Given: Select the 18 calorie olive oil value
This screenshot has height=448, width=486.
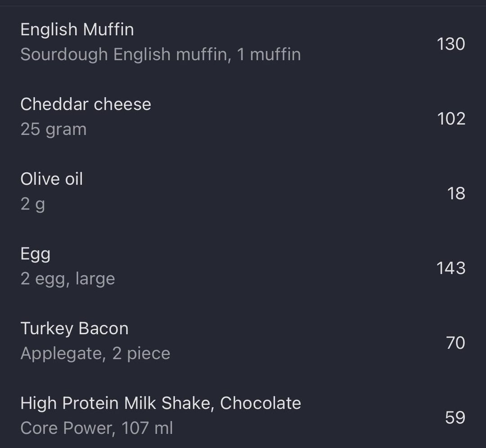Looking at the screenshot, I should tap(456, 193).
